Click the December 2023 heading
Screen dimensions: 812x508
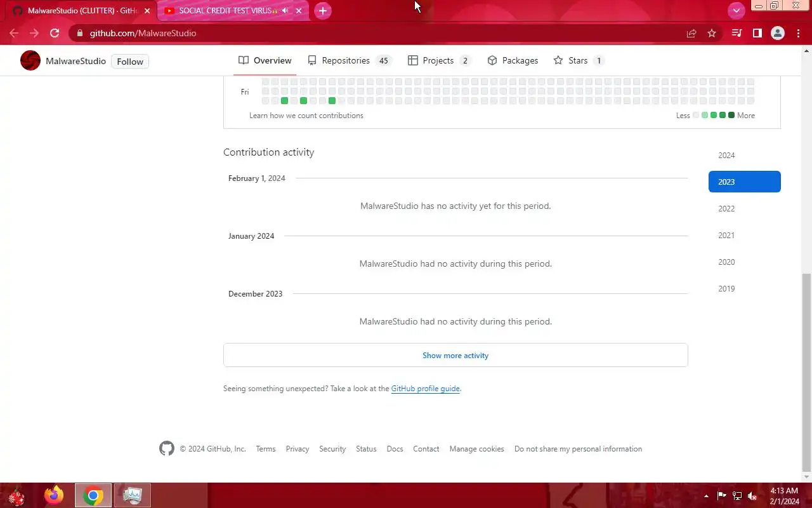click(x=256, y=294)
